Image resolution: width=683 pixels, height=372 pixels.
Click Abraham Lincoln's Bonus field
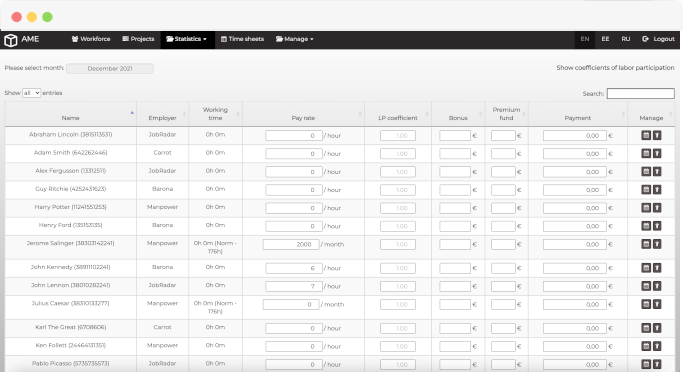(x=455, y=135)
